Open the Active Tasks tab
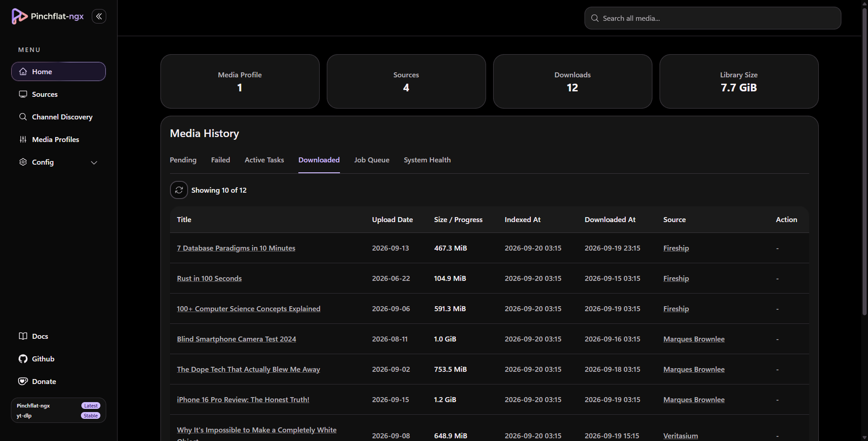 [264, 160]
